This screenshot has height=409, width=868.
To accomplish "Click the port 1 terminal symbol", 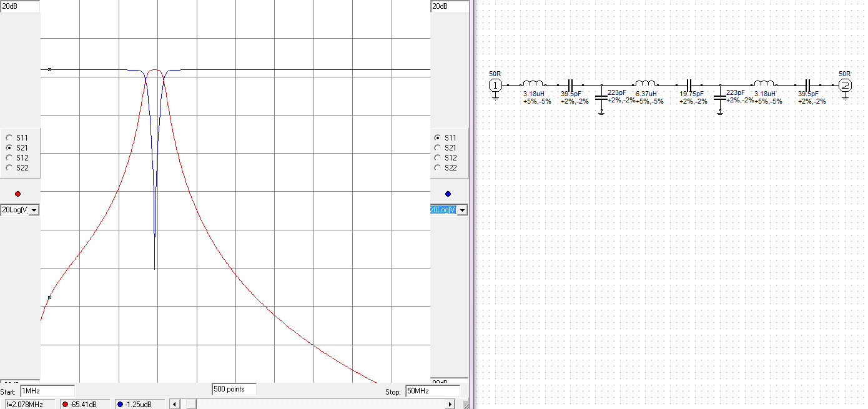I will [x=495, y=85].
